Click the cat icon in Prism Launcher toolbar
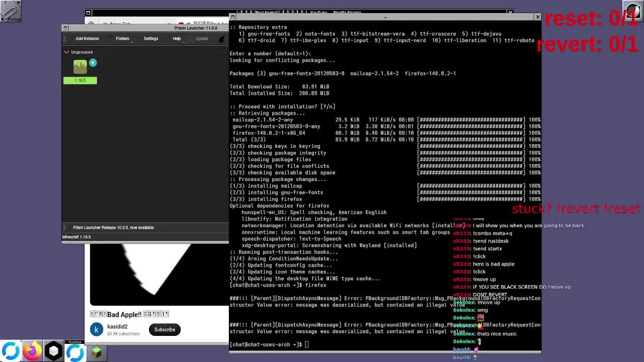Image resolution: width=644 pixels, height=362 pixels. [x=222, y=39]
